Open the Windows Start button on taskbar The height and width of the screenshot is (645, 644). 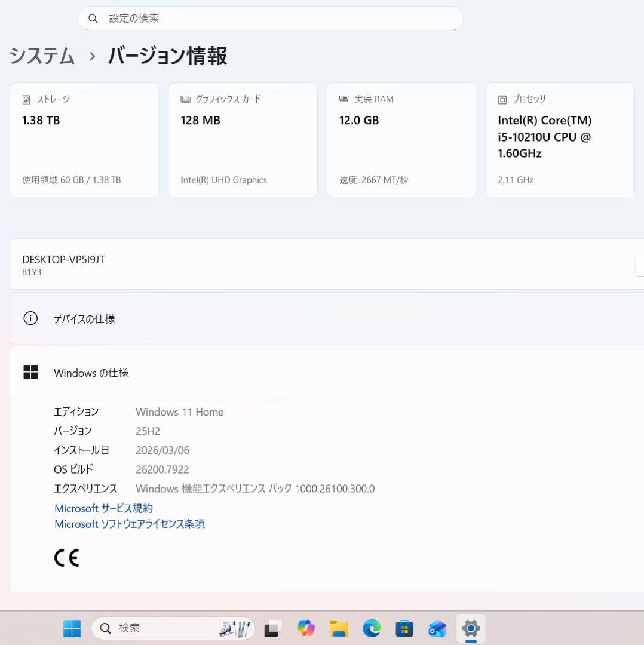[x=72, y=628]
